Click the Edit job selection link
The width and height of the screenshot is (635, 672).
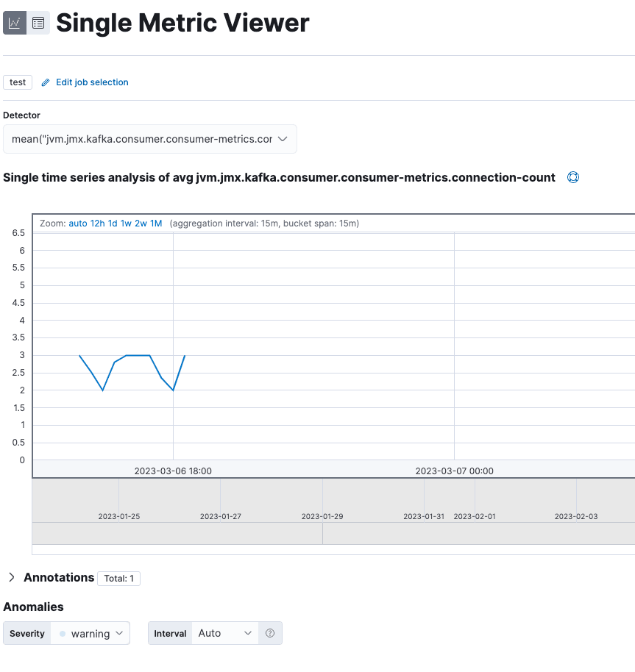click(92, 82)
